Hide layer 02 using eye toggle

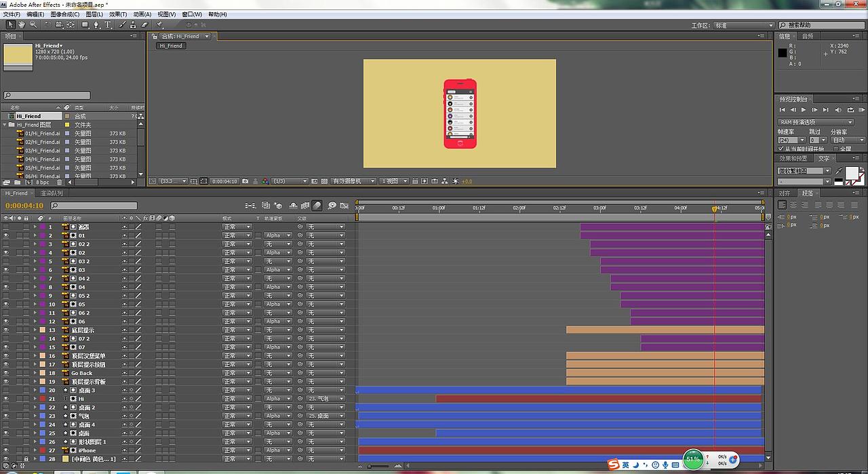(6, 253)
